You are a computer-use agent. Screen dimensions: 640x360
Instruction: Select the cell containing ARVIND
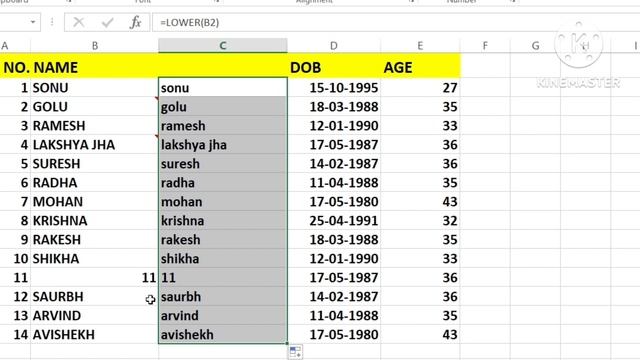[x=95, y=316]
